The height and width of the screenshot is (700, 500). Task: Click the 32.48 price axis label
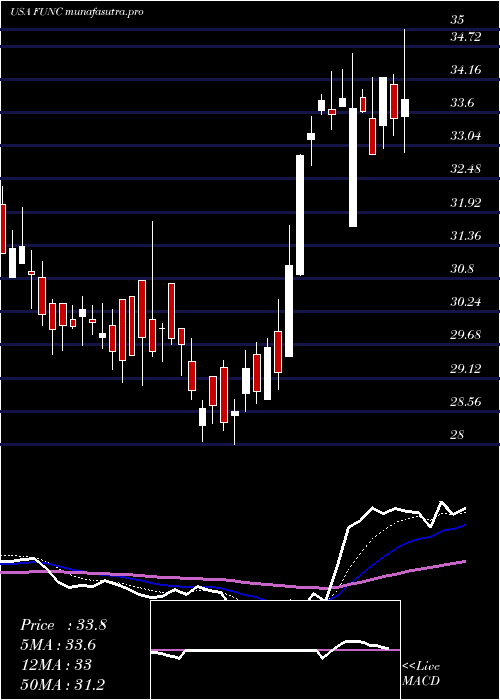click(x=466, y=169)
